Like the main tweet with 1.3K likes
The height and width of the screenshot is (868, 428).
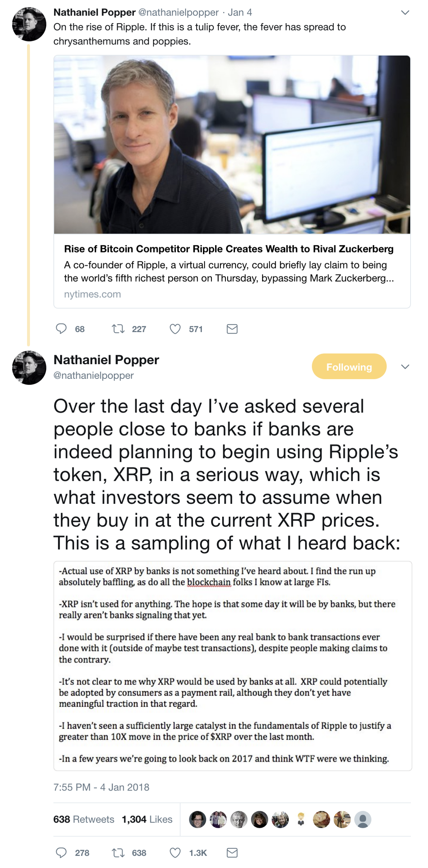point(175,853)
